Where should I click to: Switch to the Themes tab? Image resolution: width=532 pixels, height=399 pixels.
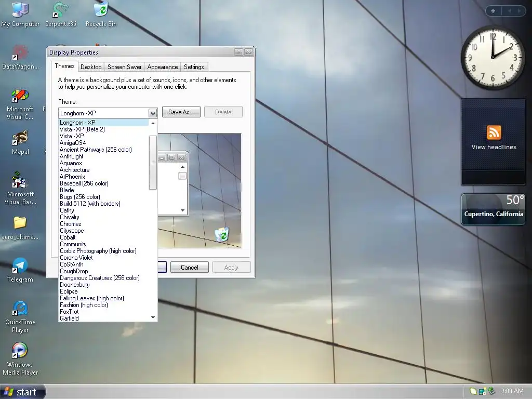tap(64, 66)
